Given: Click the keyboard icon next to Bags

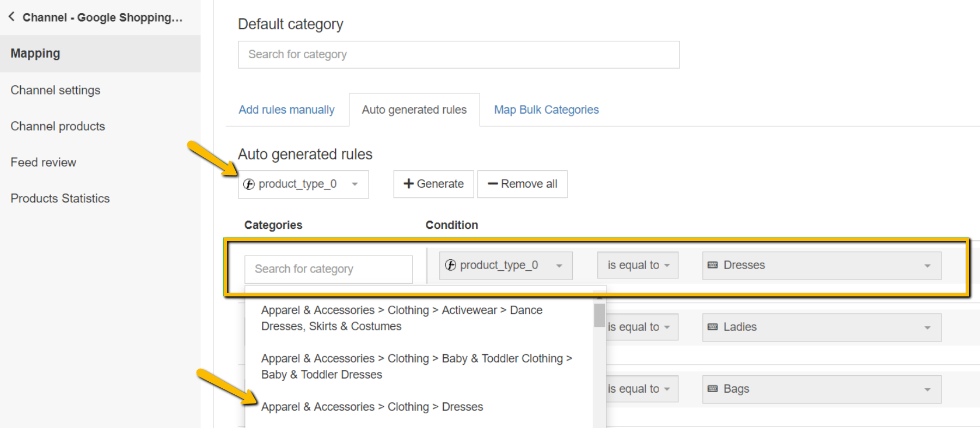Looking at the screenshot, I should [713, 389].
